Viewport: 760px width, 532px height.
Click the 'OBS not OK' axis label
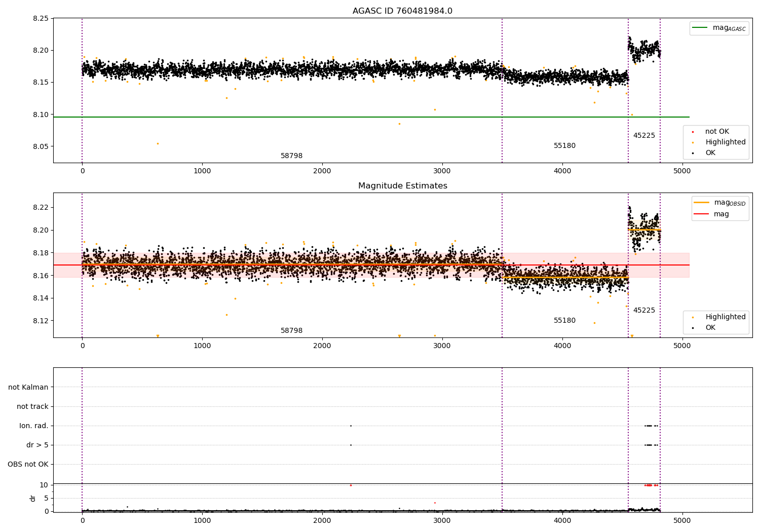pos(28,464)
